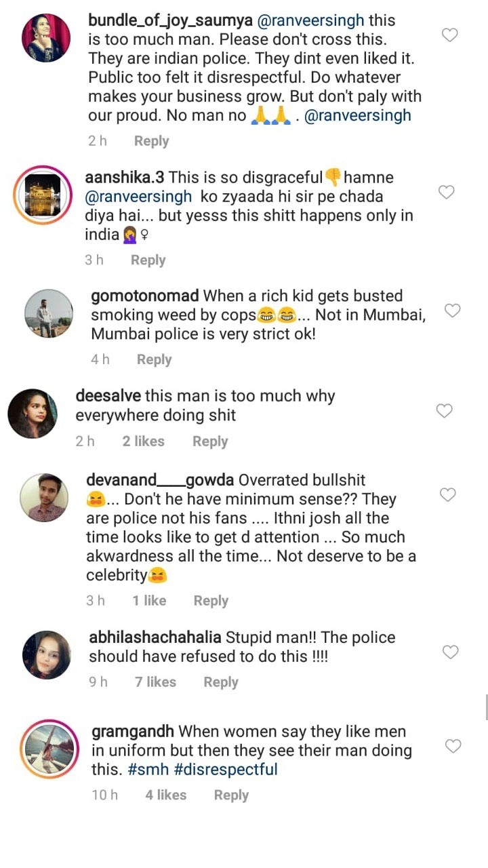
Task: Reply to gomotonomad's comment
Action: [154, 359]
